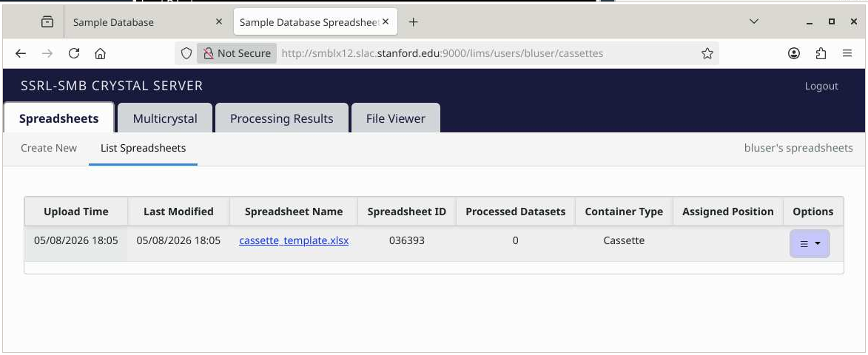The width and height of the screenshot is (868, 355).
Task: Reload the page with the refresh icon
Action: pos(73,54)
